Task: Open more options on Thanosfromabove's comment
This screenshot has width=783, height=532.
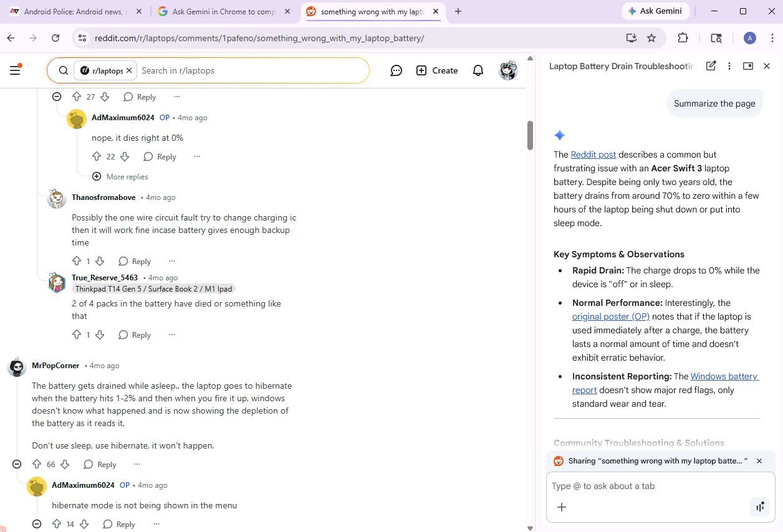Action: point(172,261)
